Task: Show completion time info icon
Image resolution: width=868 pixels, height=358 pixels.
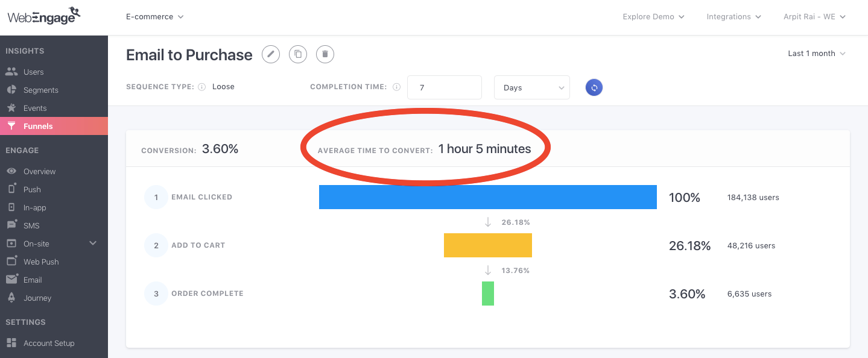Action: click(396, 87)
